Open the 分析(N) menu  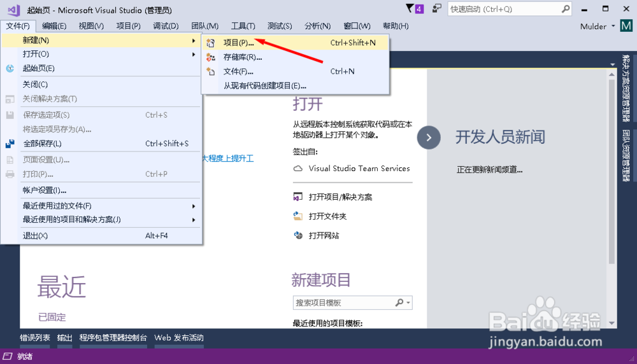[x=317, y=26]
